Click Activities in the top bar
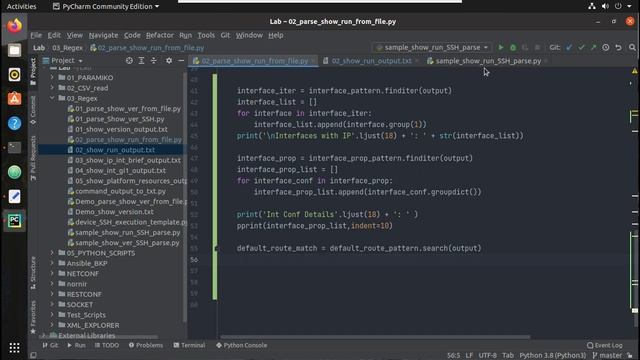The image size is (640, 360). (x=21, y=6)
